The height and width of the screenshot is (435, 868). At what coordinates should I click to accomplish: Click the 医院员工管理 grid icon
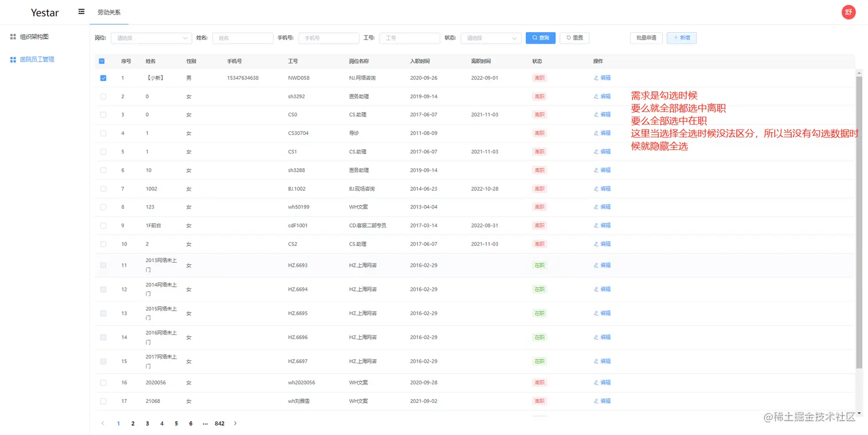click(13, 59)
